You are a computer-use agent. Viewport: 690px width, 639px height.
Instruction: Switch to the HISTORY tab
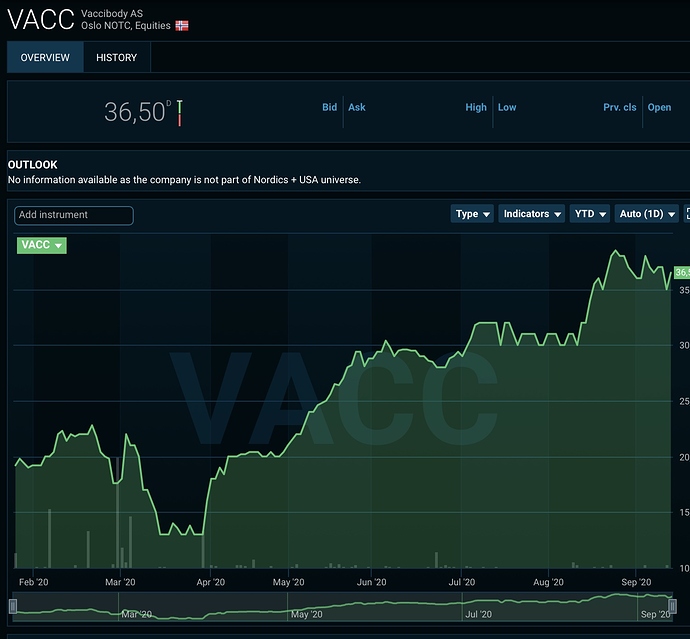point(117,57)
